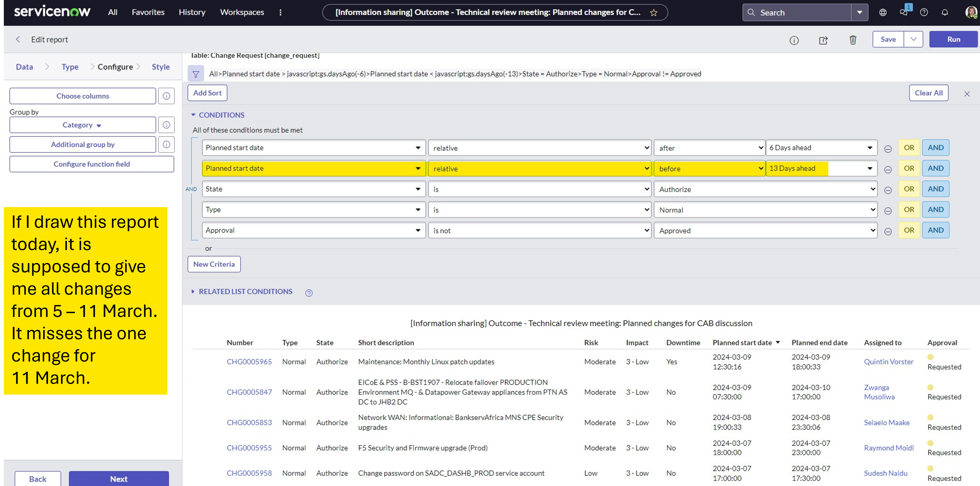The height and width of the screenshot is (486, 980).
Task: Open the Favorites menu
Action: [148, 12]
